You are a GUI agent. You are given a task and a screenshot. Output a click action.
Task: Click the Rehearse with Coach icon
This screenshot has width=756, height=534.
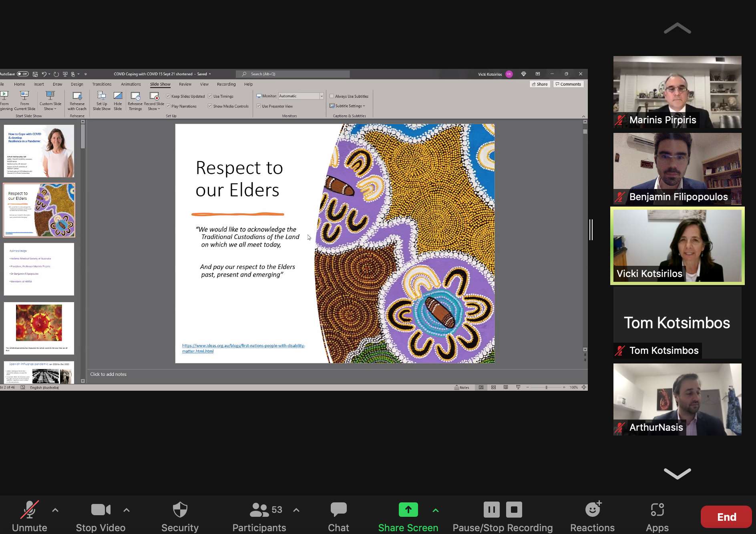[x=77, y=96]
